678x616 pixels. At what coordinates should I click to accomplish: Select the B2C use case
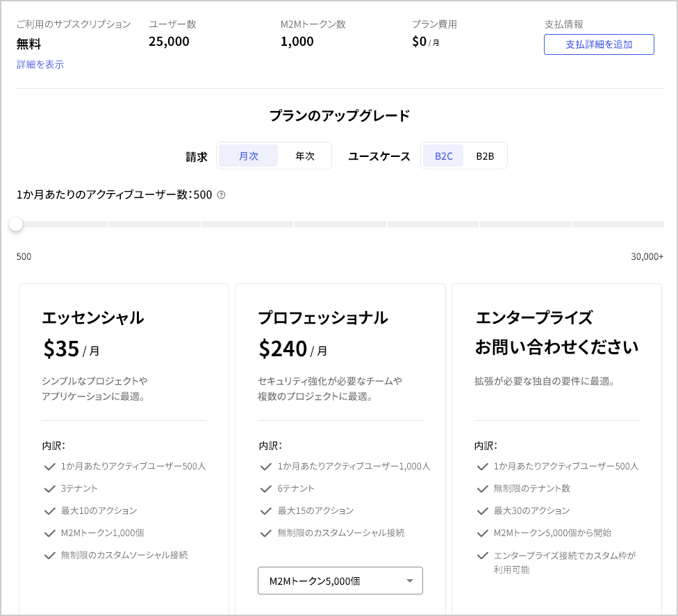click(443, 156)
